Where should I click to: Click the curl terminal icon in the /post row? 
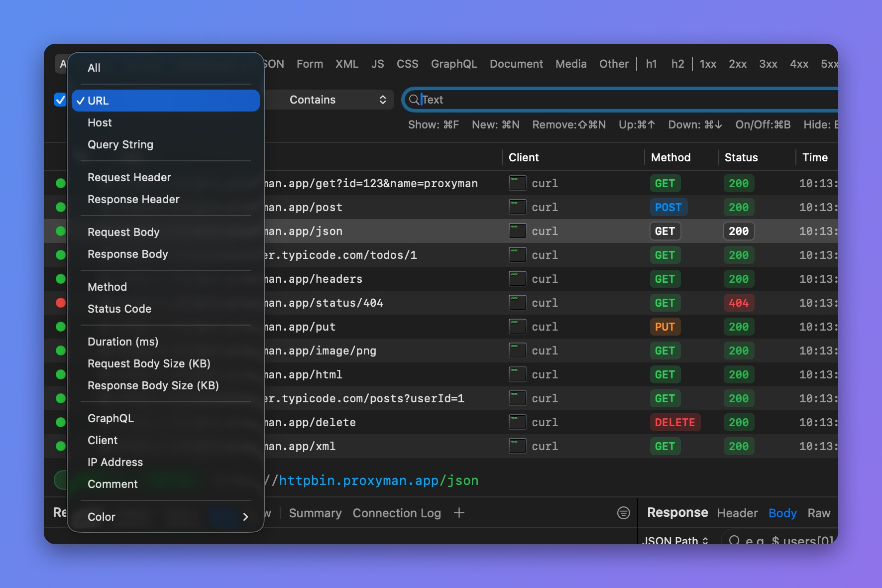pyautogui.click(x=517, y=207)
